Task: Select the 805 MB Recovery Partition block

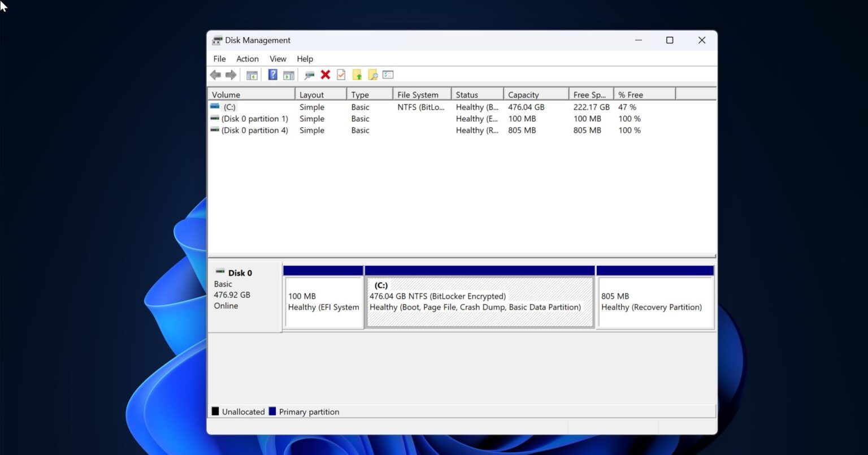Action: pyautogui.click(x=655, y=302)
